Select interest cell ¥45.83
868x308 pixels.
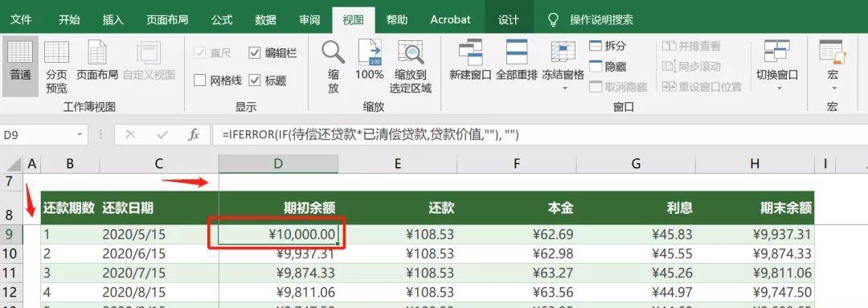pos(636,234)
